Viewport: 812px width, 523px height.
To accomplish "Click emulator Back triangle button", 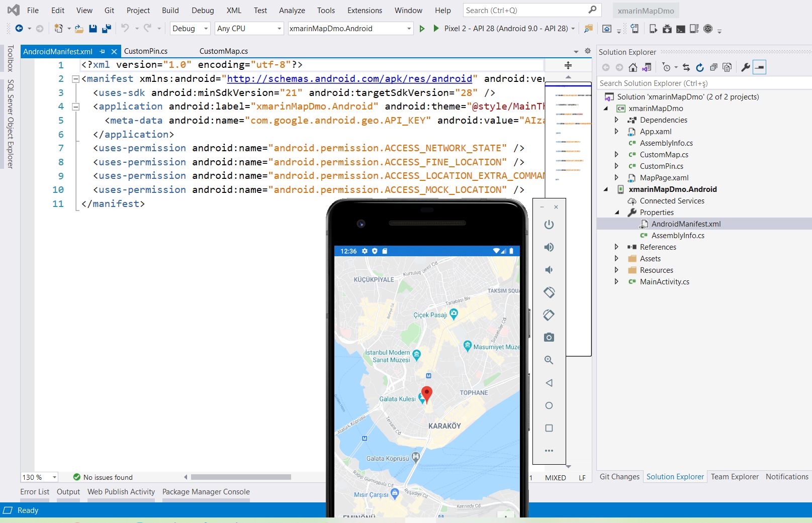I will coord(549,383).
